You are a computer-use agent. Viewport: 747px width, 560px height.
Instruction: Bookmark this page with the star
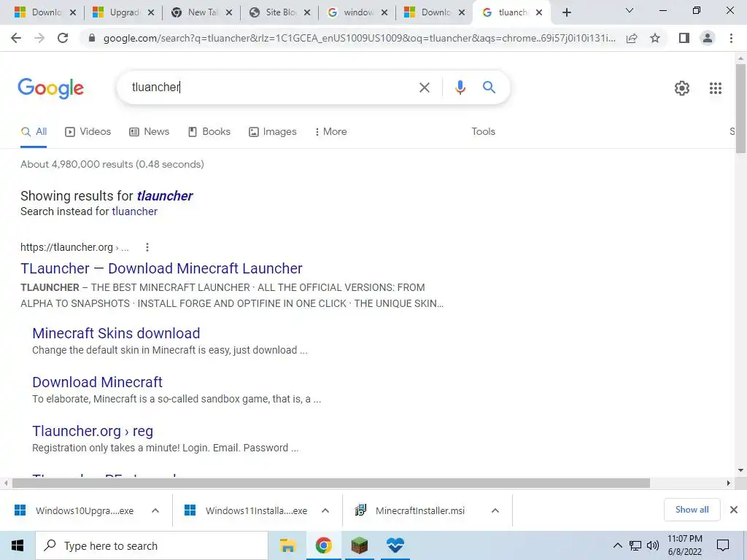(655, 38)
